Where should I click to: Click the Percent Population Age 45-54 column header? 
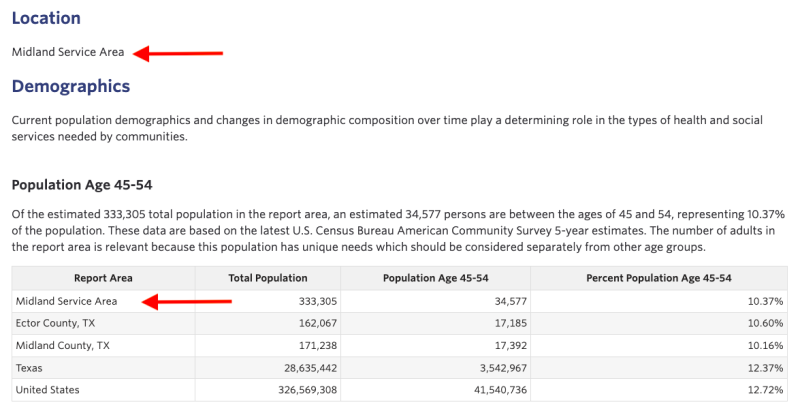[x=658, y=278]
